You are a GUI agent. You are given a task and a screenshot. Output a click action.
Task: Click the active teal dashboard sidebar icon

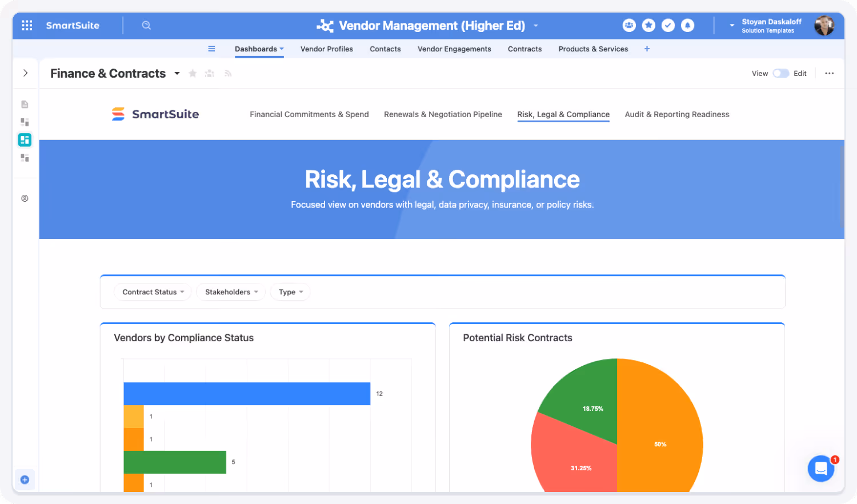(25, 139)
